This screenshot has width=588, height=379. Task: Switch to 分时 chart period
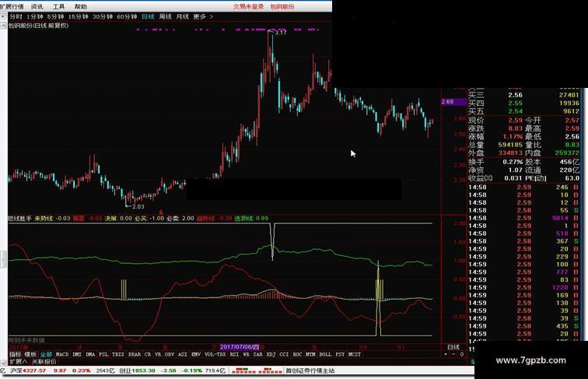pos(16,17)
